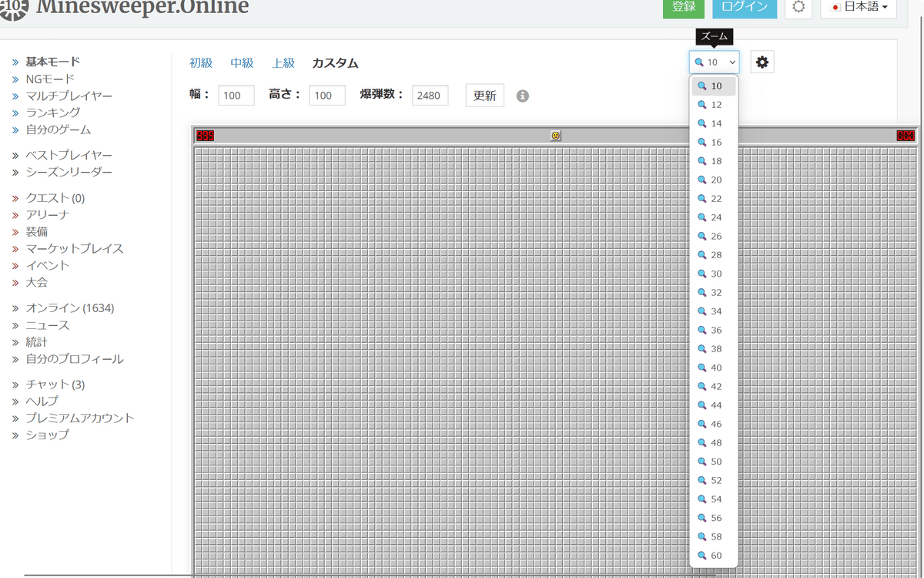This screenshot has width=924, height=578.
Task: Click the smiley face reset button
Action: click(555, 136)
